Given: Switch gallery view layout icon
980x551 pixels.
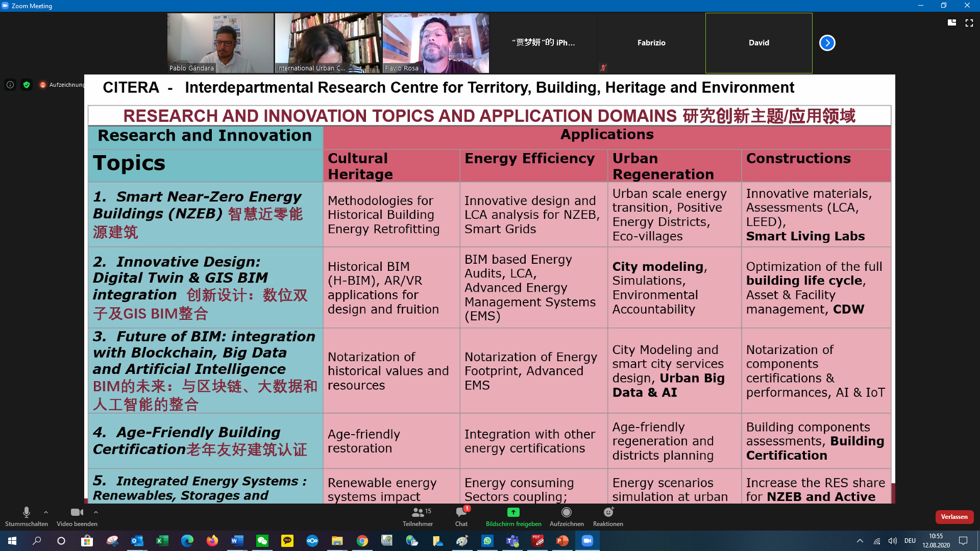Looking at the screenshot, I should (951, 23).
